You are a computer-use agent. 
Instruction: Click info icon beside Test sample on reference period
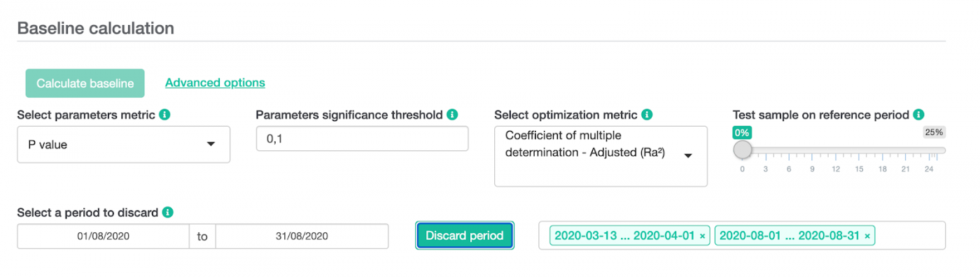click(x=918, y=114)
